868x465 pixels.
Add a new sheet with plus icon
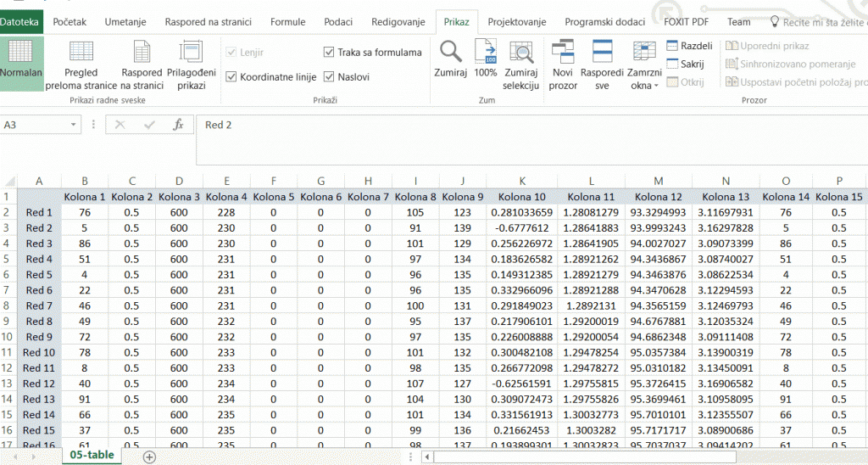[149, 457]
